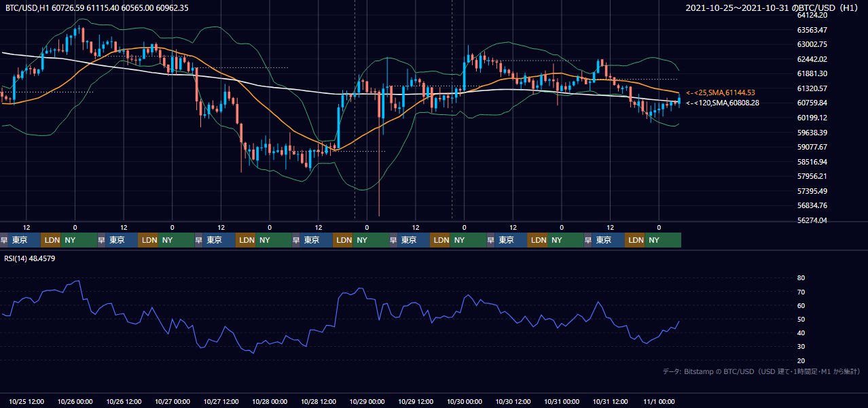Click price axis value 63002.75
The image size is (868, 408).
click(x=812, y=44)
